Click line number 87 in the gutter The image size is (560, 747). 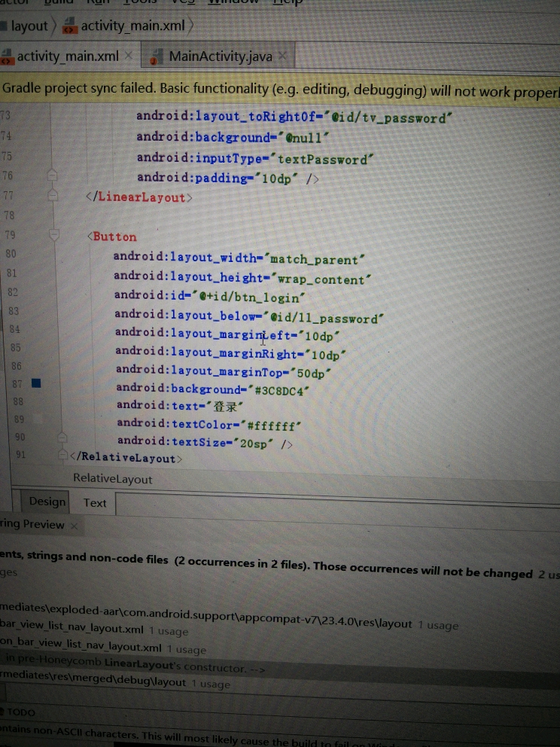pyautogui.click(x=17, y=384)
